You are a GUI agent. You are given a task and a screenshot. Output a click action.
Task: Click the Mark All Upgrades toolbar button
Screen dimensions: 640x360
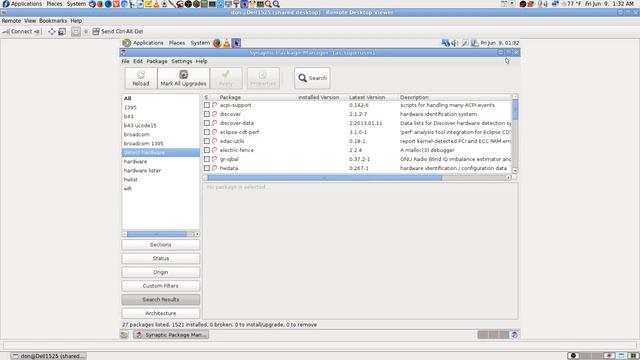[183, 78]
